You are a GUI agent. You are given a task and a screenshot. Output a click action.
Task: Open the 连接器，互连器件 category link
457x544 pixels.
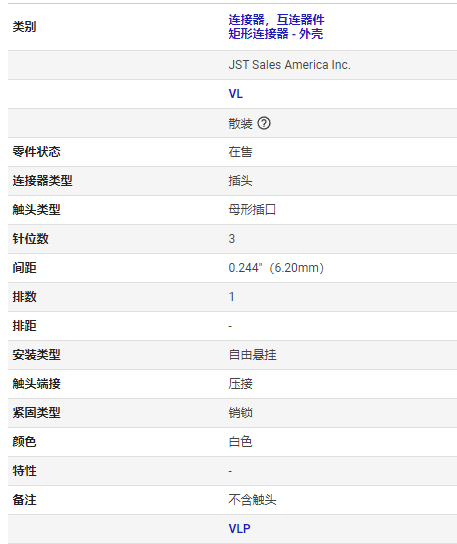click(x=276, y=20)
